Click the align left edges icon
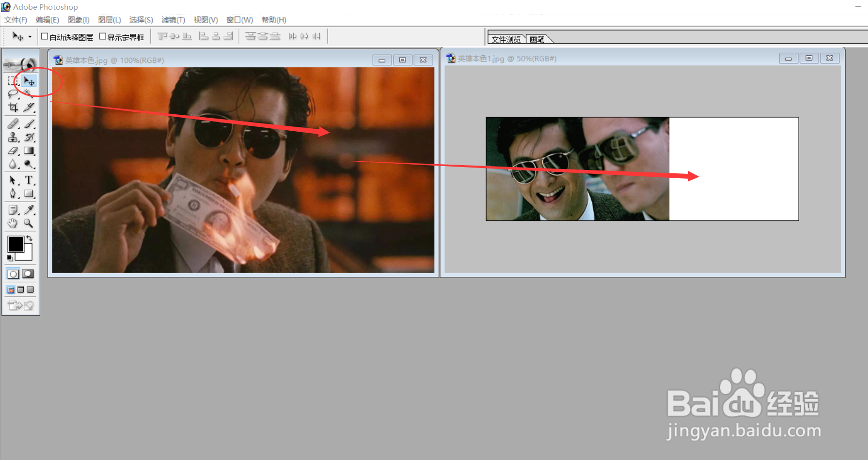Image resolution: width=868 pixels, height=460 pixels. tap(204, 36)
